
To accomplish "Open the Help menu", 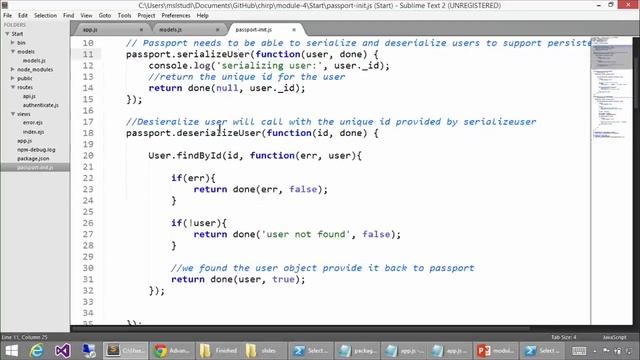I will pos(202,16).
